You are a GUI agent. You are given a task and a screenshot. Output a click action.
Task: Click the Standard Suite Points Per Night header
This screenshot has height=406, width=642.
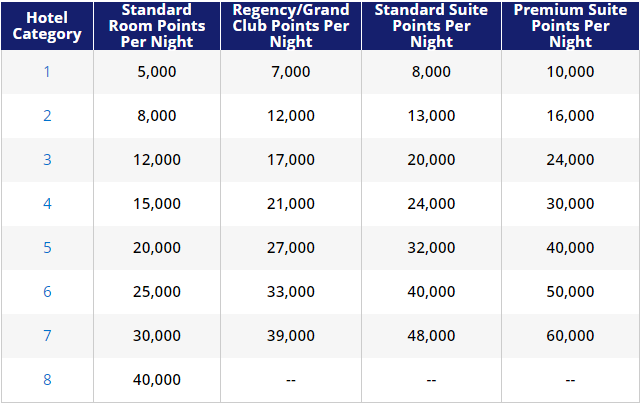coord(431,26)
